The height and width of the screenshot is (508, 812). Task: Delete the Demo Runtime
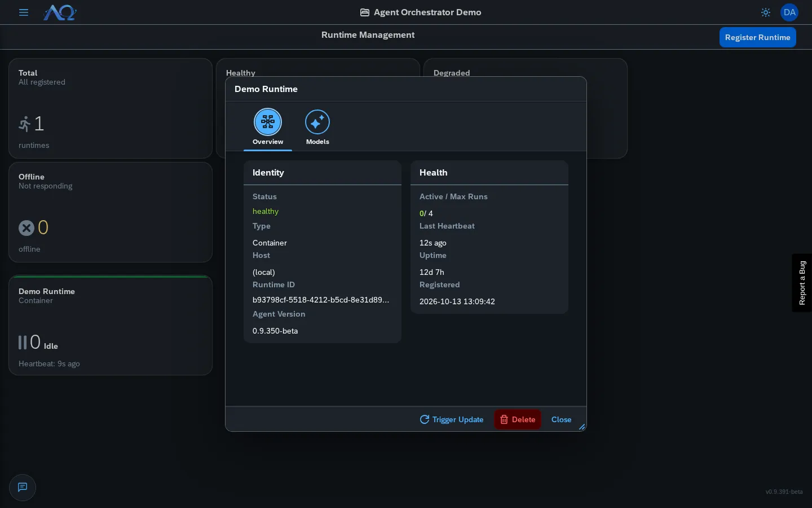518,419
